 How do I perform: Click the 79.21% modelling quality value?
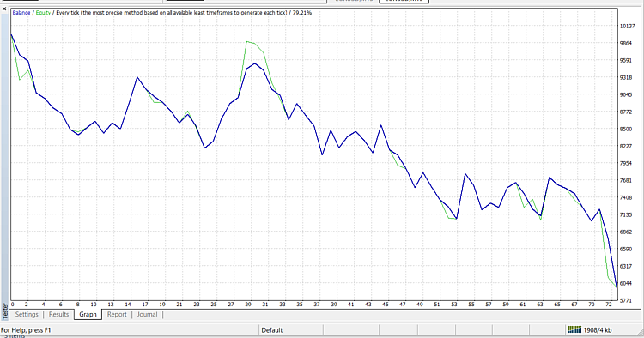tap(302, 13)
